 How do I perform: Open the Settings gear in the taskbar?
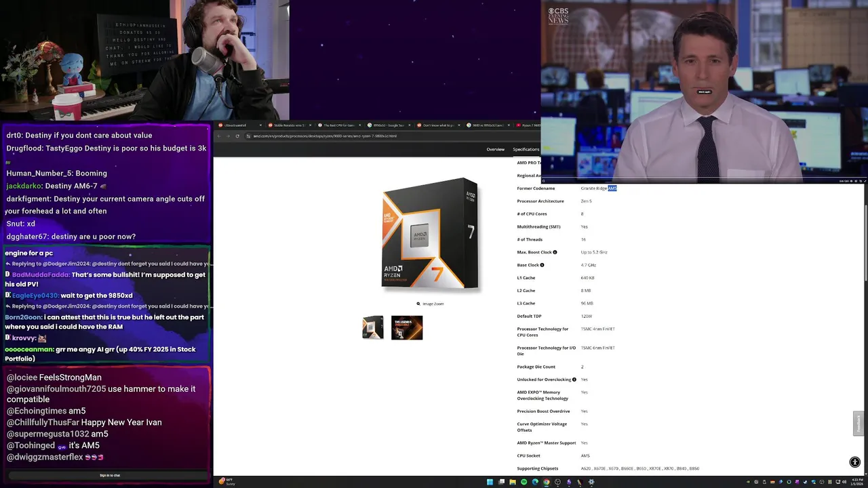coord(591,482)
